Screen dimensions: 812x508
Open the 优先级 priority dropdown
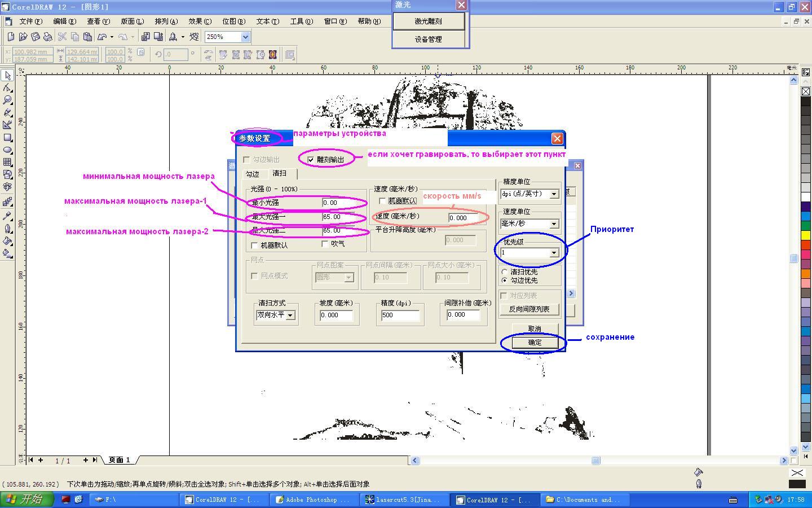point(554,253)
